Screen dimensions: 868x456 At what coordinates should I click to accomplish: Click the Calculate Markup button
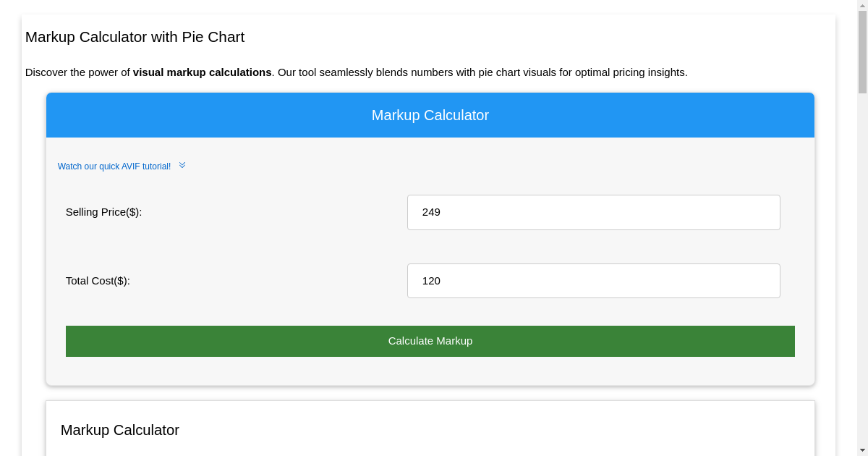pos(430,341)
